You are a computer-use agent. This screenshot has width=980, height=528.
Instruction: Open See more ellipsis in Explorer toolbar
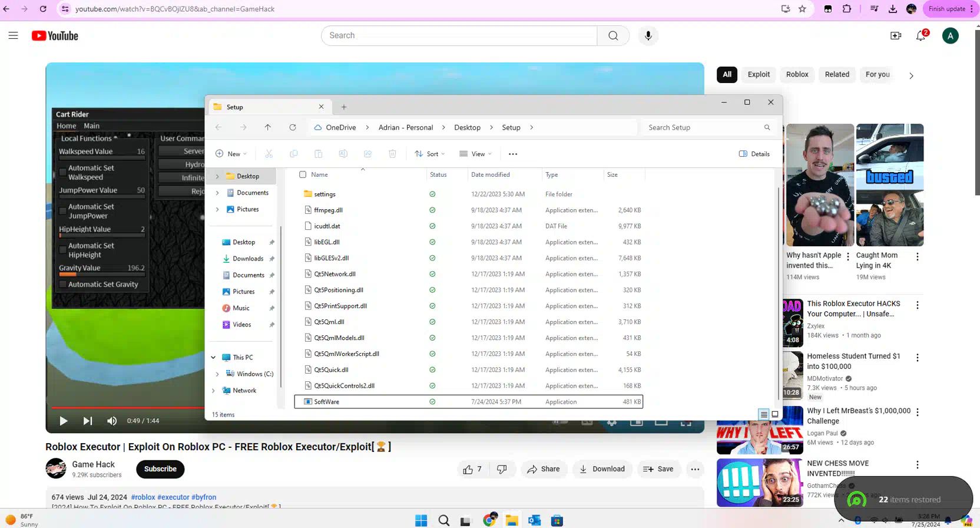tap(513, 154)
